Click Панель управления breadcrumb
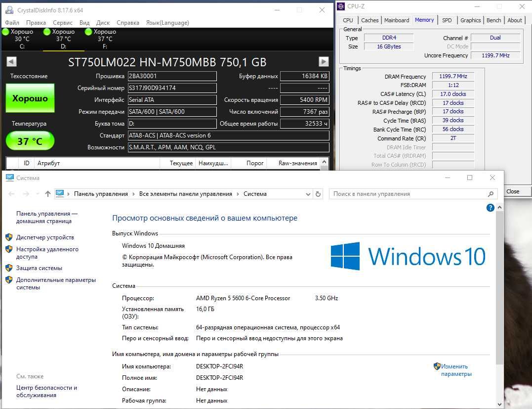Image resolution: width=532 pixels, height=409 pixels. [101, 194]
